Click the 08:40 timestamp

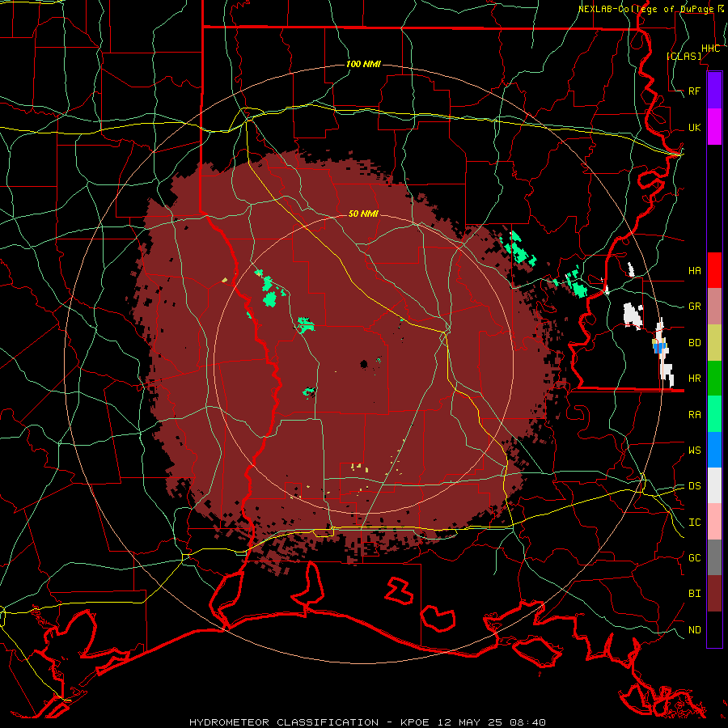527,722
